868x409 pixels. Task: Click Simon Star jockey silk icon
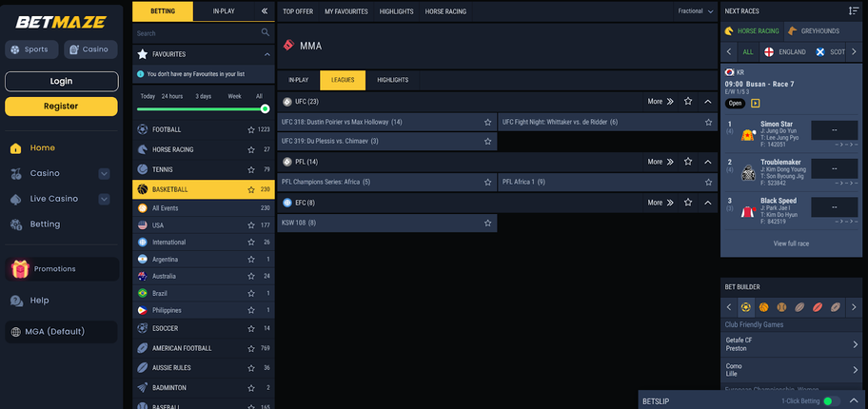pos(748,134)
